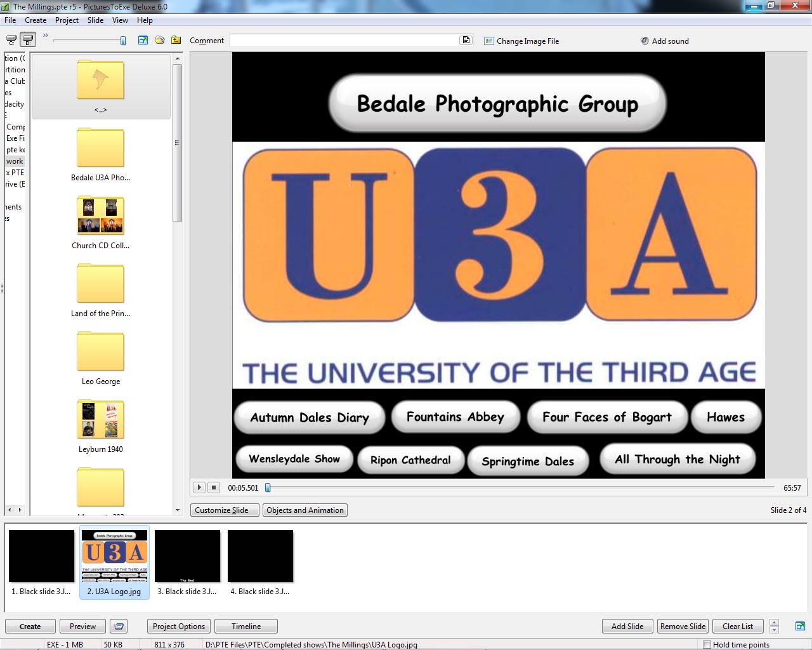Select slide 4 Black slide thumbnail
The width and height of the screenshot is (812, 650).
pyautogui.click(x=260, y=562)
